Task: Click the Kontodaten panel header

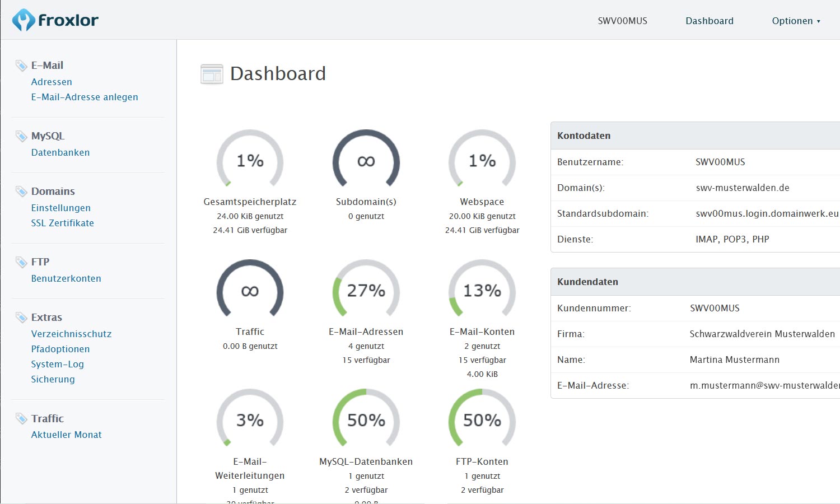Action: (695, 136)
